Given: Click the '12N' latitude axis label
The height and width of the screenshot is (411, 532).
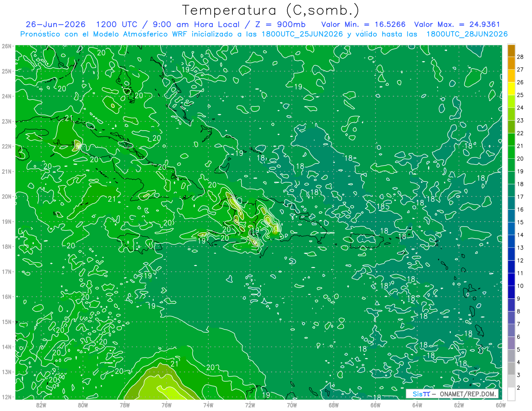Looking at the screenshot, I should (6, 397).
